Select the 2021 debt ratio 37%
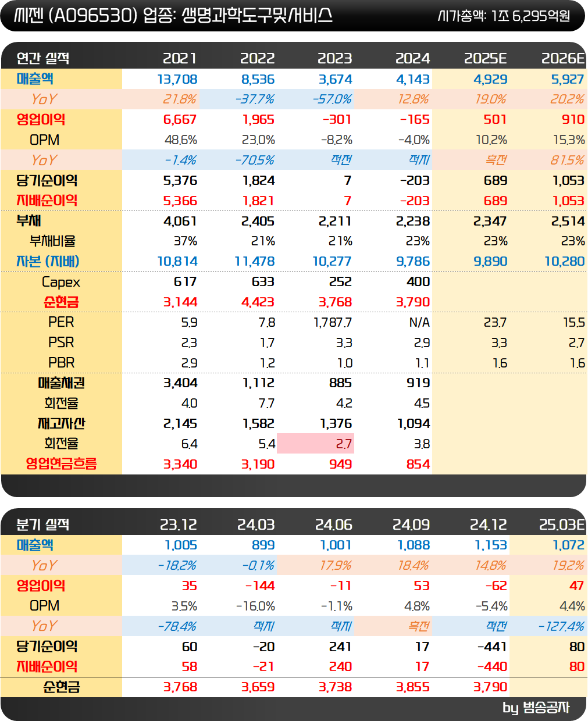Image resolution: width=588 pixels, height=721 pixels. [186, 241]
